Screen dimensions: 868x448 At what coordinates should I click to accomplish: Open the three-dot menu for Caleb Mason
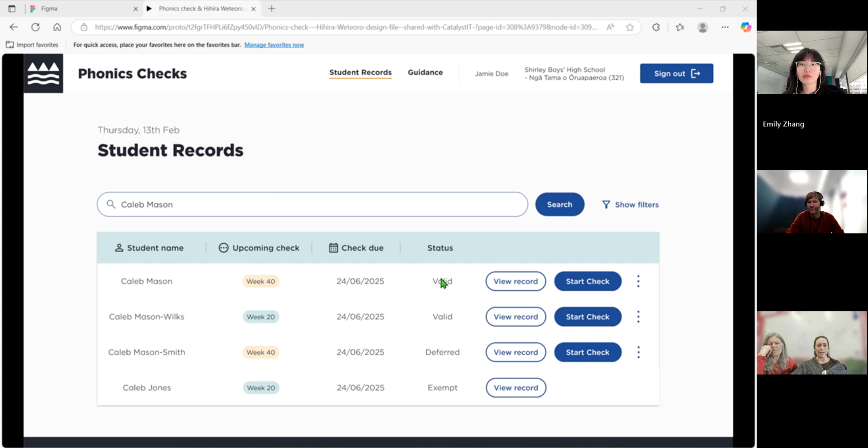point(638,281)
